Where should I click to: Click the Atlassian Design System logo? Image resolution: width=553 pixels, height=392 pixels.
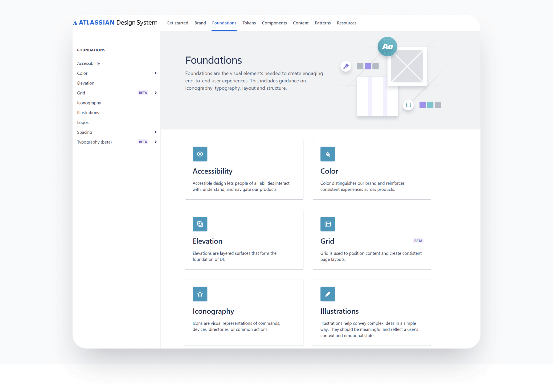click(116, 23)
